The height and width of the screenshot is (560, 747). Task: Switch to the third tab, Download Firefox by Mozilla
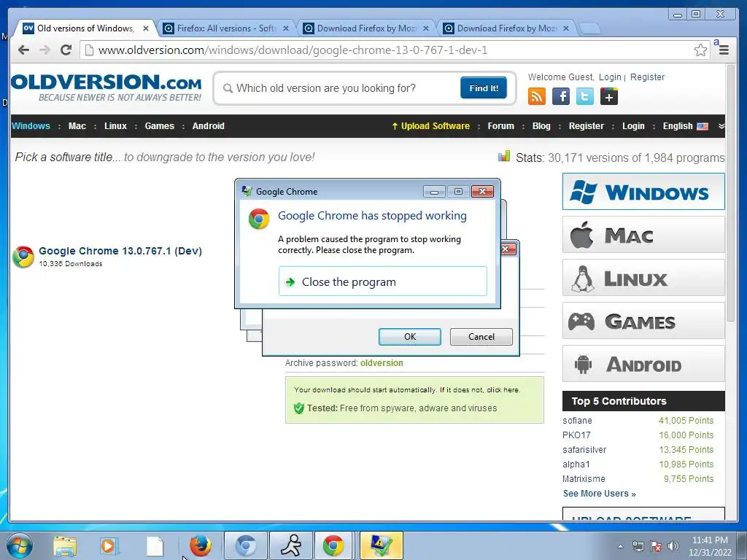(x=366, y=28)
